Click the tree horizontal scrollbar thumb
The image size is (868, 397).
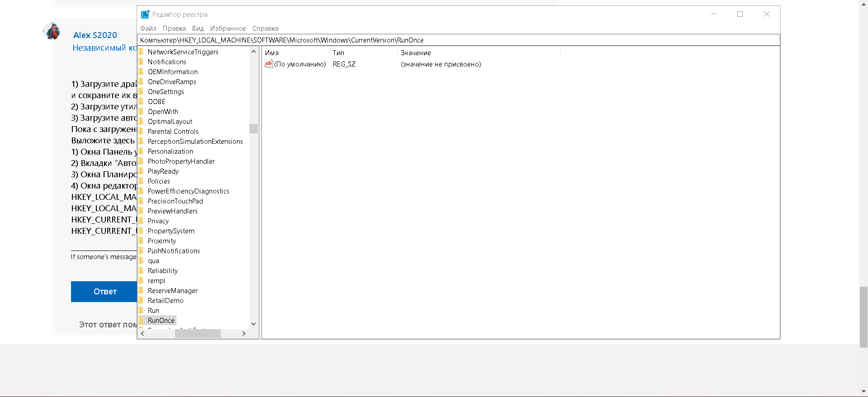tap(198, 334)
